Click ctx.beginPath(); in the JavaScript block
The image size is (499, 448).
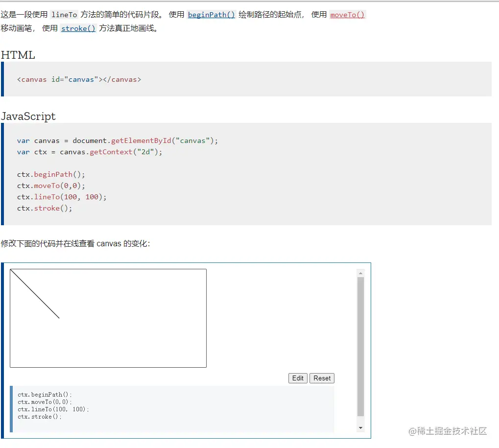[x=51, y=174]
